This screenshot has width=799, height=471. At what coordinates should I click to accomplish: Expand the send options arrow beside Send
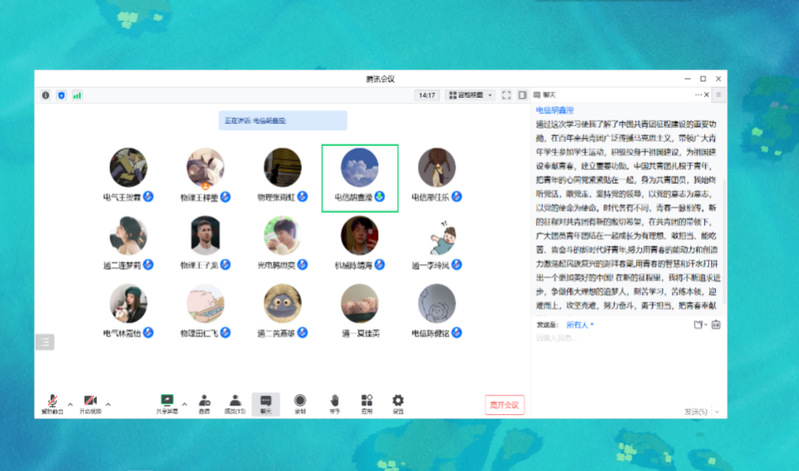(x=715, y=411)
